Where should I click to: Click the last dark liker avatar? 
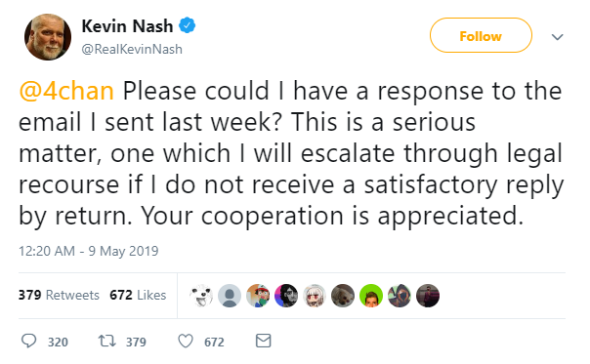pos(428,295)
